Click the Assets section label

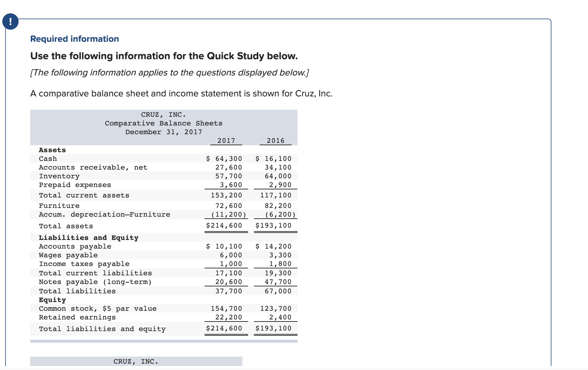[x=52, y=150]
